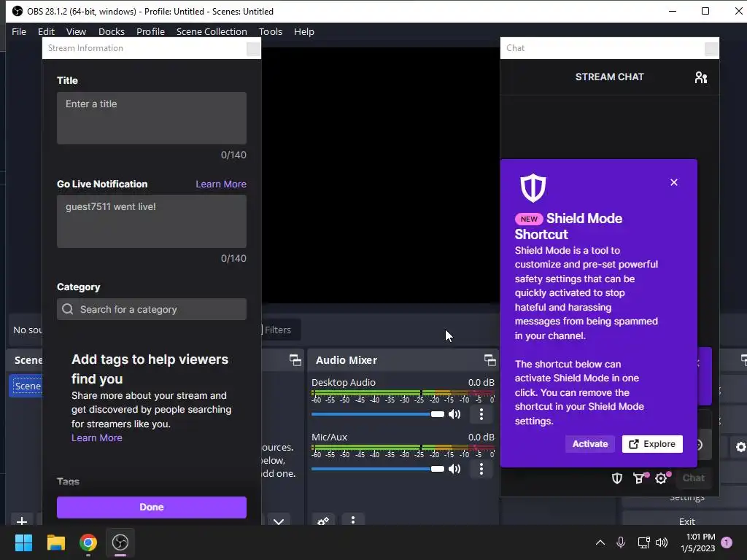747x560 pixels.
Task: Click the Shield Mode shortcut icon below chat
Action: coord(617,478)
